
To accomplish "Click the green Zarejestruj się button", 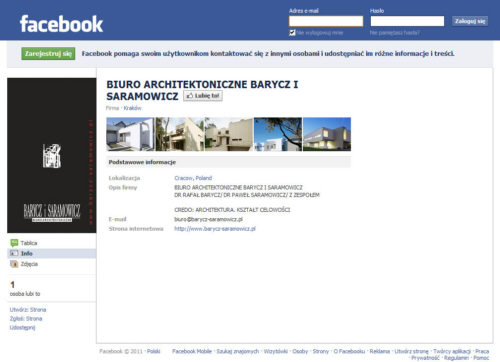I will pyautogui.click(x=48, y=53).
